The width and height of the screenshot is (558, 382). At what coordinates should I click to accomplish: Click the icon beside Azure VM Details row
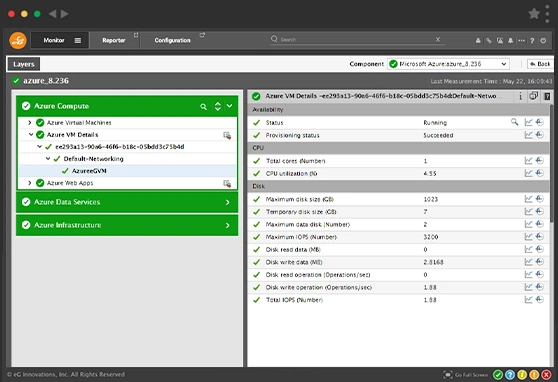tap(227, 135)
